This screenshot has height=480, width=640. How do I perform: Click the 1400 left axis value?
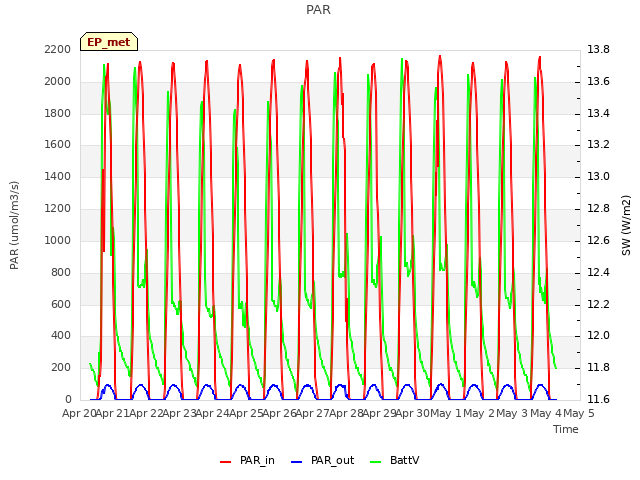point(58,177)
